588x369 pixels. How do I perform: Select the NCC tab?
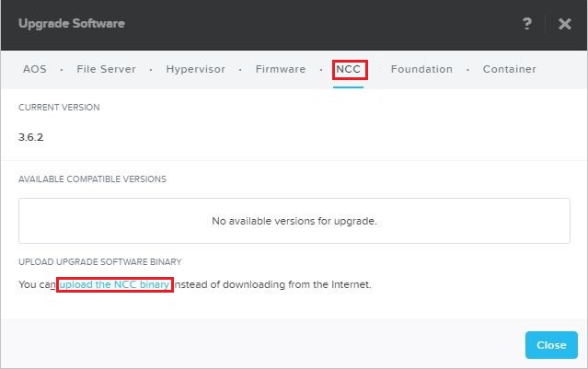(349, 69)
